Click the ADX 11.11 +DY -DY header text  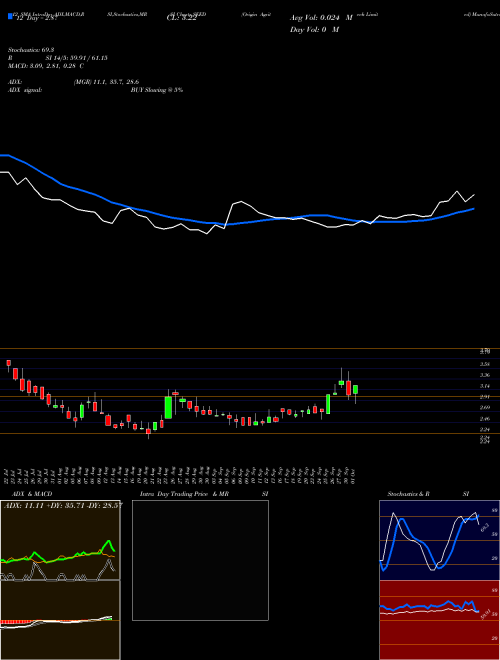tap(63, 505)
